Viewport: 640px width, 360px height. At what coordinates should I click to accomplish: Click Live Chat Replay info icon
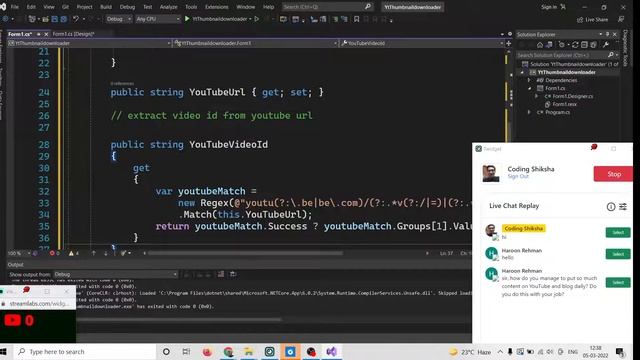(x=611, y=207)
